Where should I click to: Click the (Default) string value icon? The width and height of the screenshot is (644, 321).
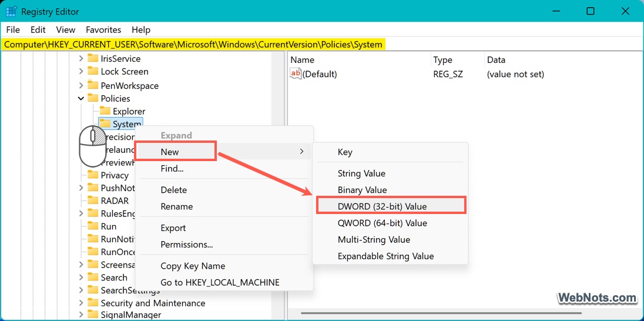point(296,74)
